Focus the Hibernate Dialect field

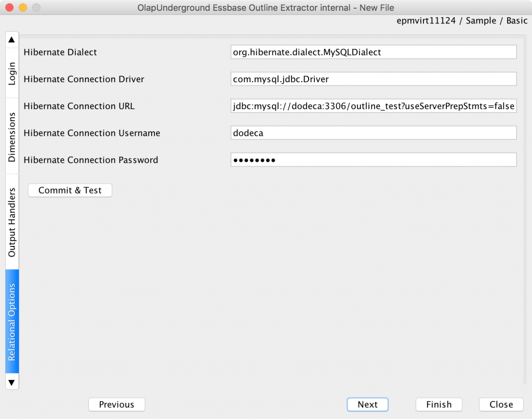pos(374,52)
